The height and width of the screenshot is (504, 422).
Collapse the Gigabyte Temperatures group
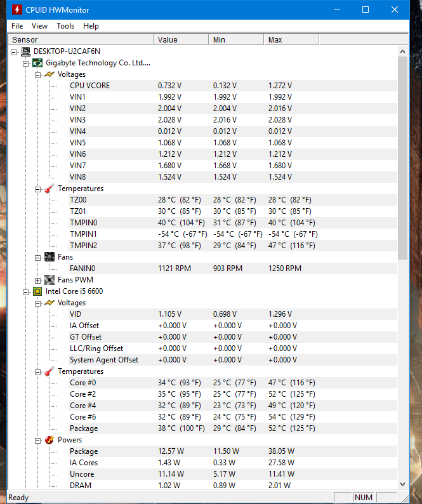pyautogui.click(x=37, y=189)
